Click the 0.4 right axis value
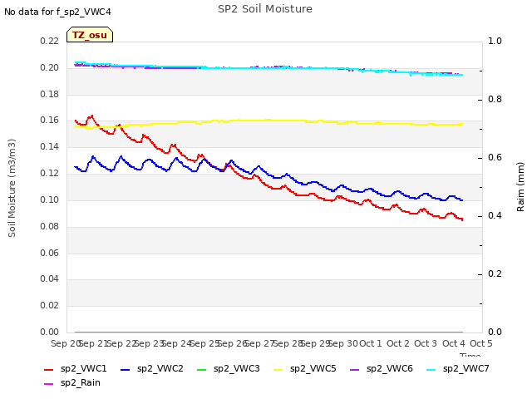 [495, 216]
